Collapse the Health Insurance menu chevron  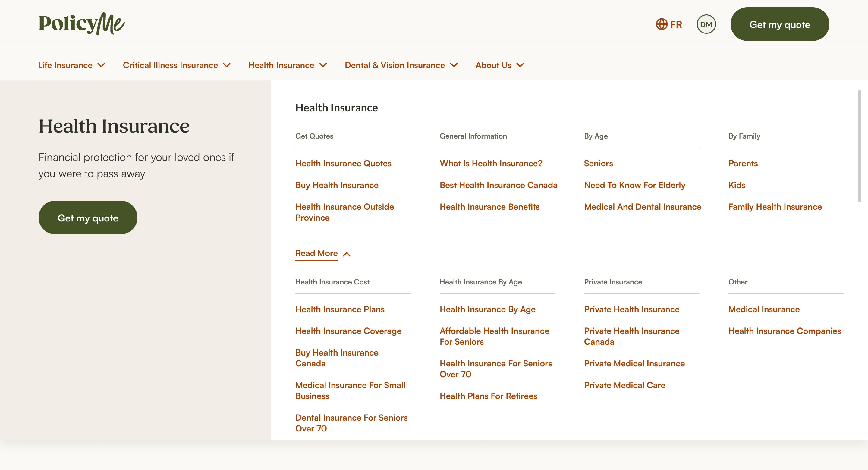pos(323,65)
